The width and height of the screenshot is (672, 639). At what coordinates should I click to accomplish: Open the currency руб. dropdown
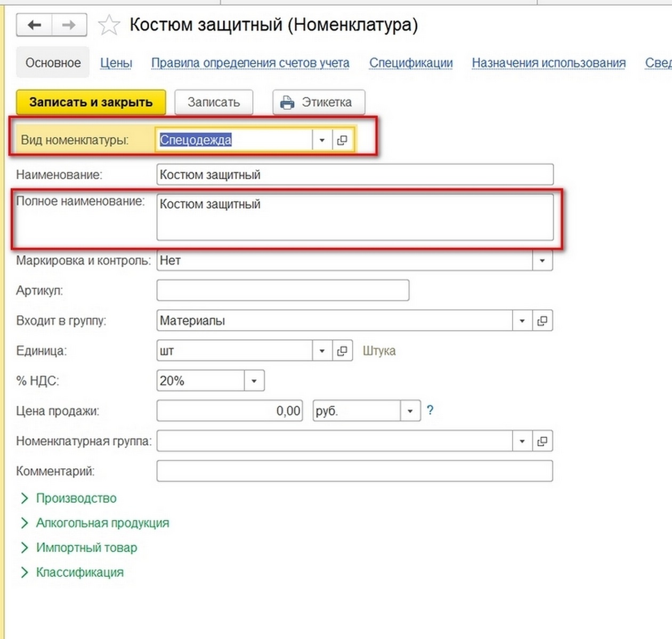coord(410,411)
